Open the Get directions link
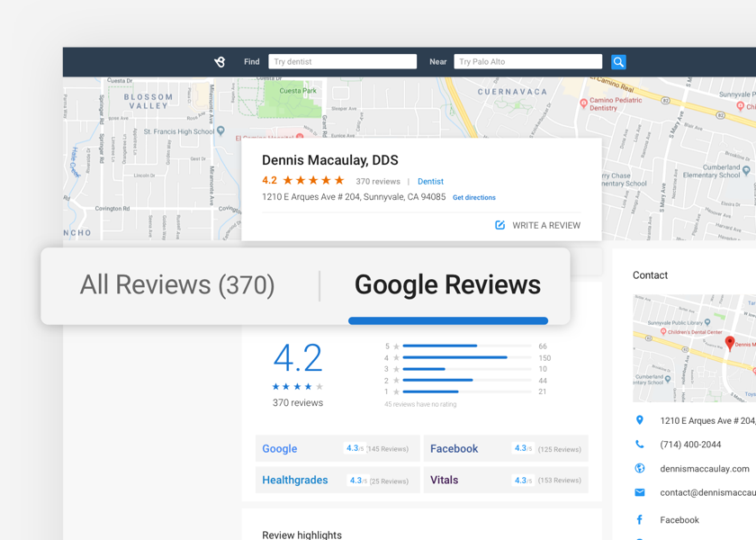 [474, 197]
